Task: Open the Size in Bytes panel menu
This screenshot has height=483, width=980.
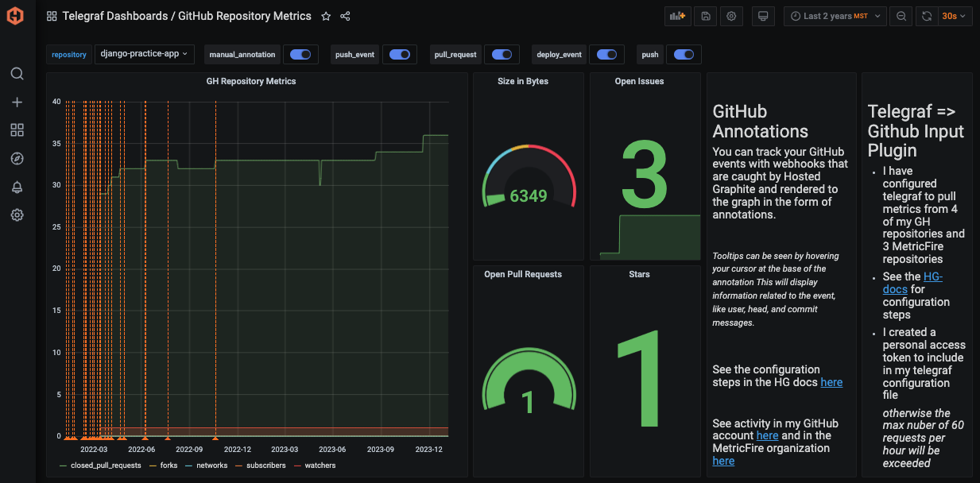Action: (523, 81)
